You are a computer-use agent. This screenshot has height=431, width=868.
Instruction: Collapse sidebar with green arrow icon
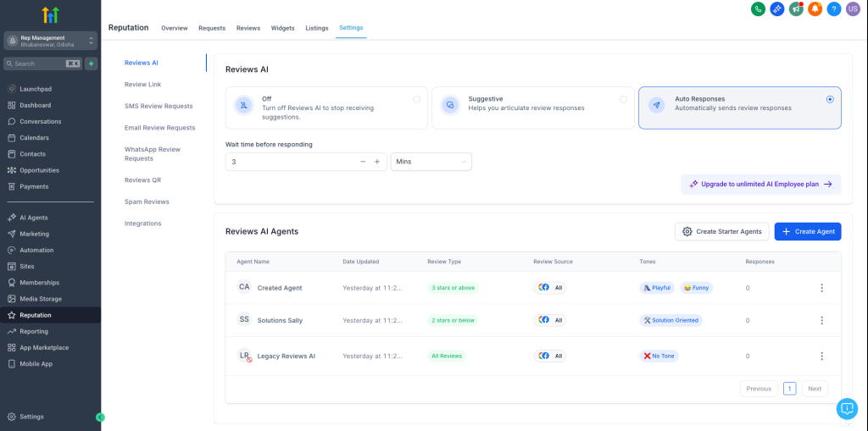100,417
